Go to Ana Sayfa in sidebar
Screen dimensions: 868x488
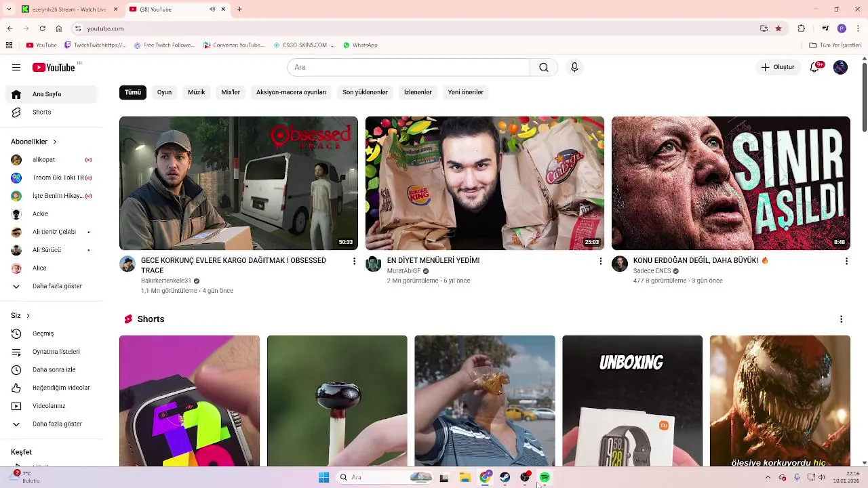[x=52, y=94]
